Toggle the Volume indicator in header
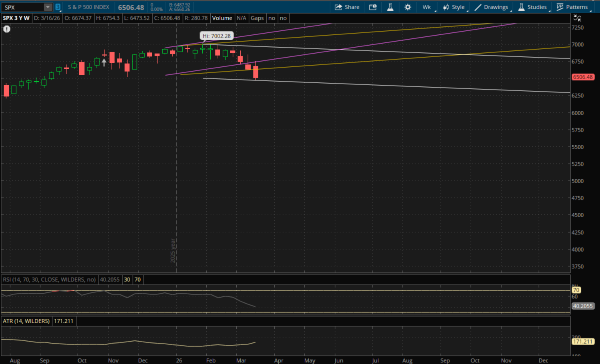 pos(222,18)
